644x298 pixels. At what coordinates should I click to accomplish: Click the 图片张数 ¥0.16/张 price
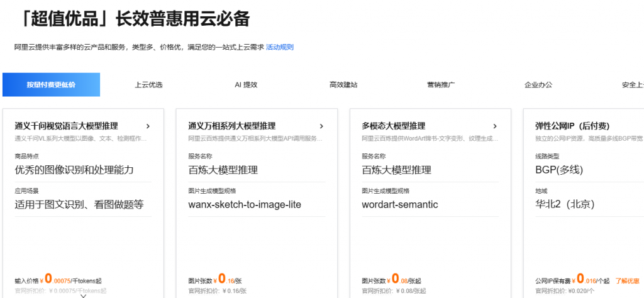pos(215,280)
